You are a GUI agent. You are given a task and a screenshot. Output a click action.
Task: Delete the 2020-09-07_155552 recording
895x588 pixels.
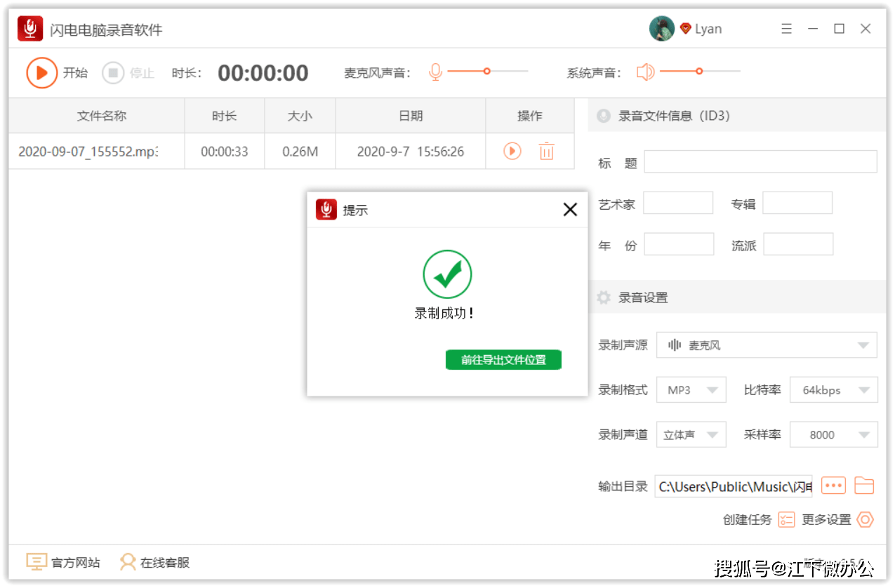tap(546, 151)
